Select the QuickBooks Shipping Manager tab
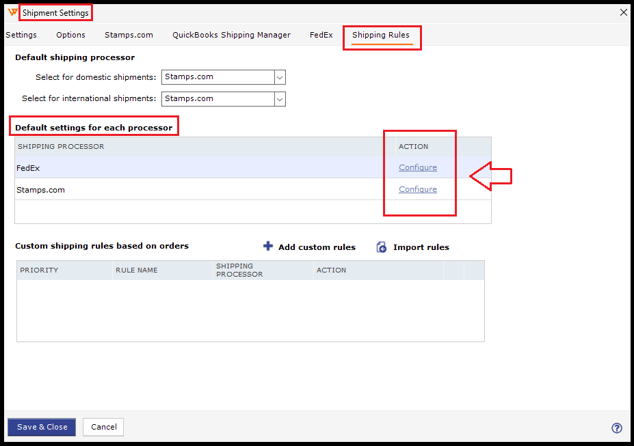The image size is (634, 446). [231, 35]
